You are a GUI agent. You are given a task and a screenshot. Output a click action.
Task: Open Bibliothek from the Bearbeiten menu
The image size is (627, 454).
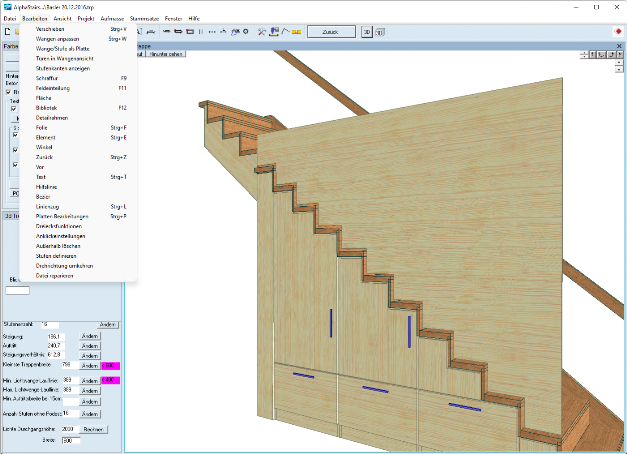point(78,108)
